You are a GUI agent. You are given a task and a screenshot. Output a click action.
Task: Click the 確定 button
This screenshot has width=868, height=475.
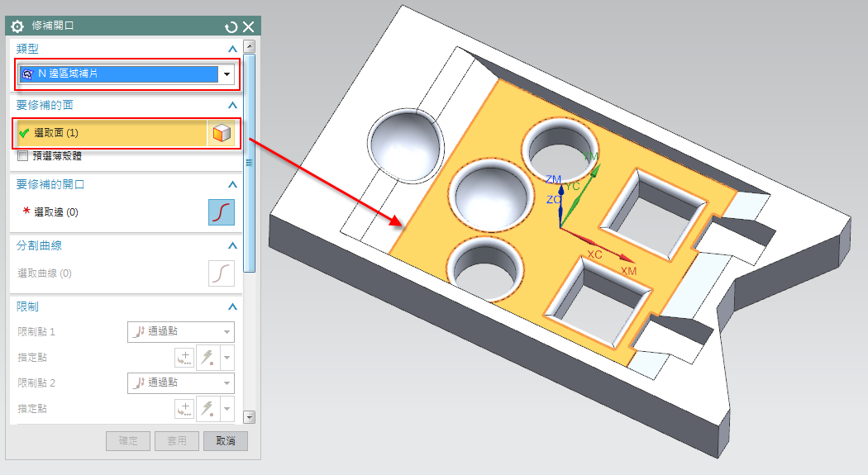pos(128,441)
